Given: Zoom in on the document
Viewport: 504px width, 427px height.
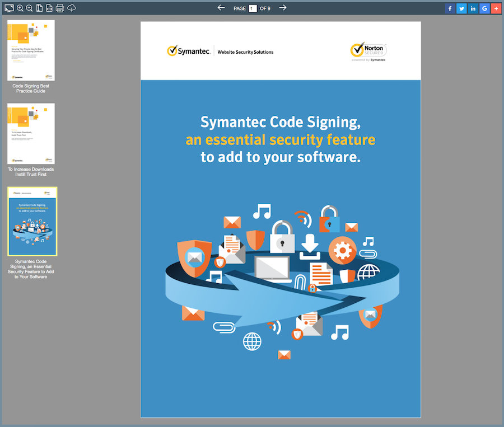Looking at the screenshot, I should 20,8.
